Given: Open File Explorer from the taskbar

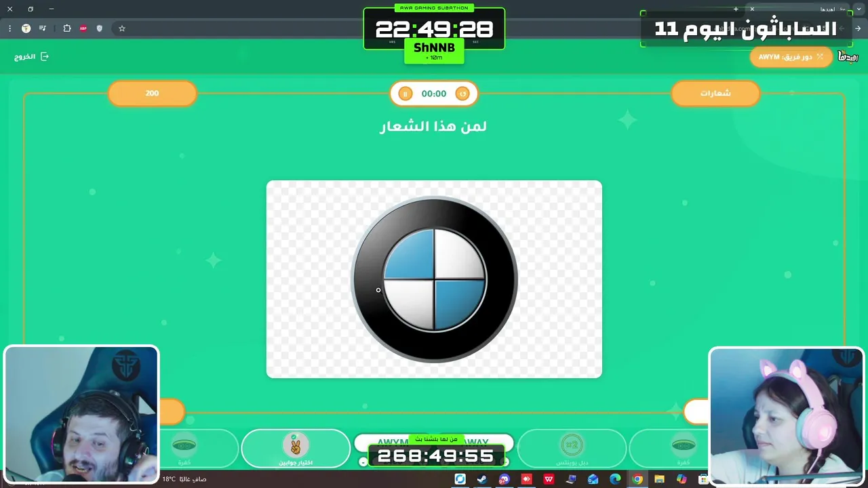Looking at the screenshot, I should click(x=659, y=479).
